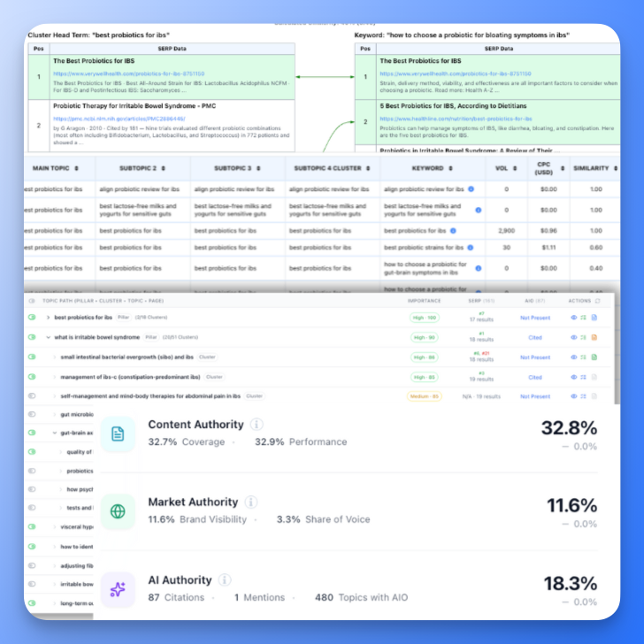Click the info dot beside 'align probiotic review for ibs' keyword
The width and height of the screenshot is (644, 644).
471,189
